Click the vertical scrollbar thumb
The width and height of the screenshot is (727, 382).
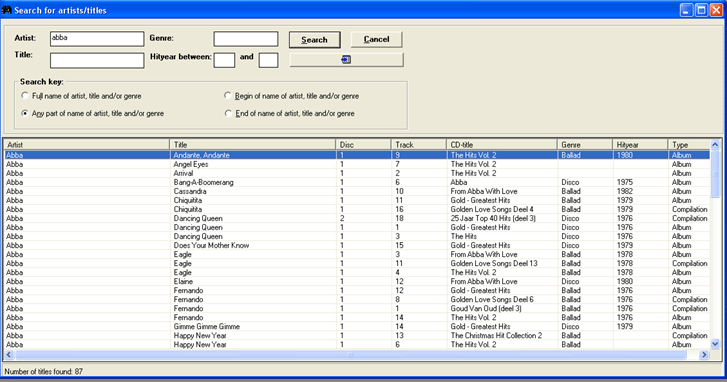(x=715, y=173)
